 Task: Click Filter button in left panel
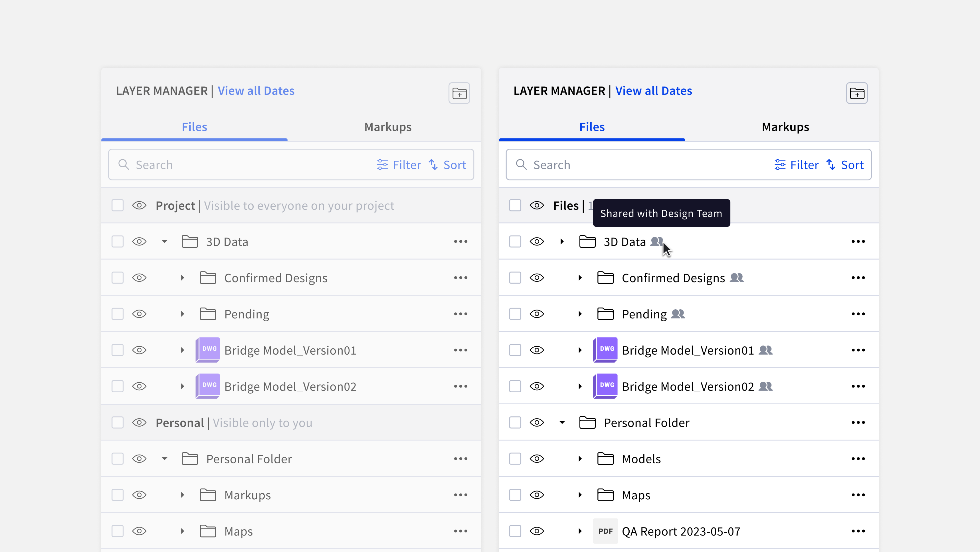(x=399, y=165)
